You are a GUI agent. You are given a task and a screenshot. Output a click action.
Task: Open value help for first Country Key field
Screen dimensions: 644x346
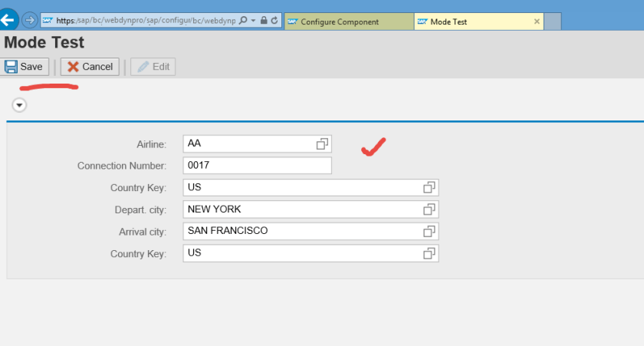429,187
